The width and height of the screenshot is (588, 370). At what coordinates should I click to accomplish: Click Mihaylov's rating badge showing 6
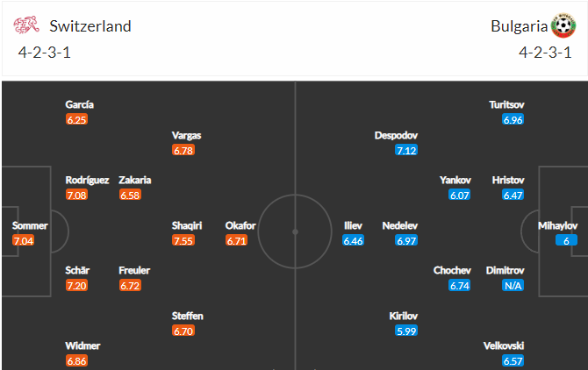tap(566, 240)
